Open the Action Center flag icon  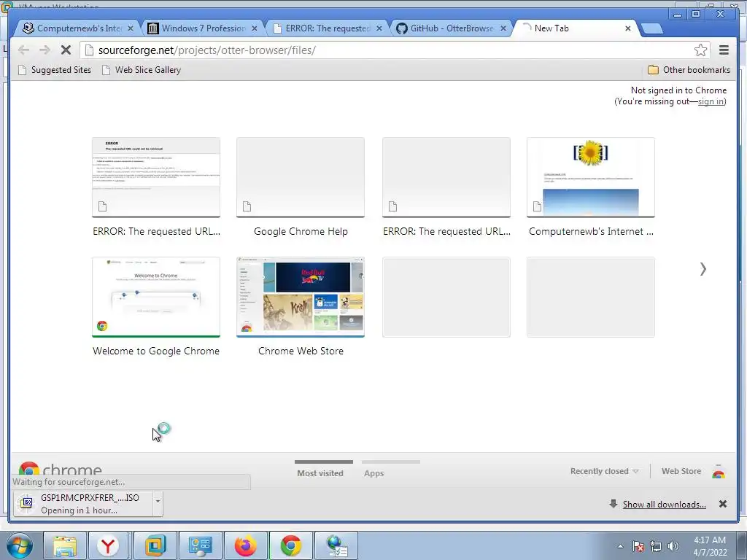point(638,546)
